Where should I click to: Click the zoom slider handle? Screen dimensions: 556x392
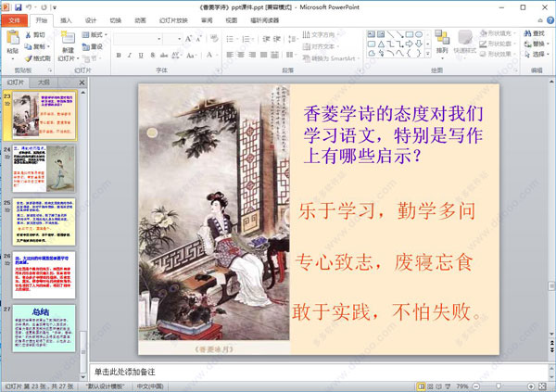coord(499,386)
